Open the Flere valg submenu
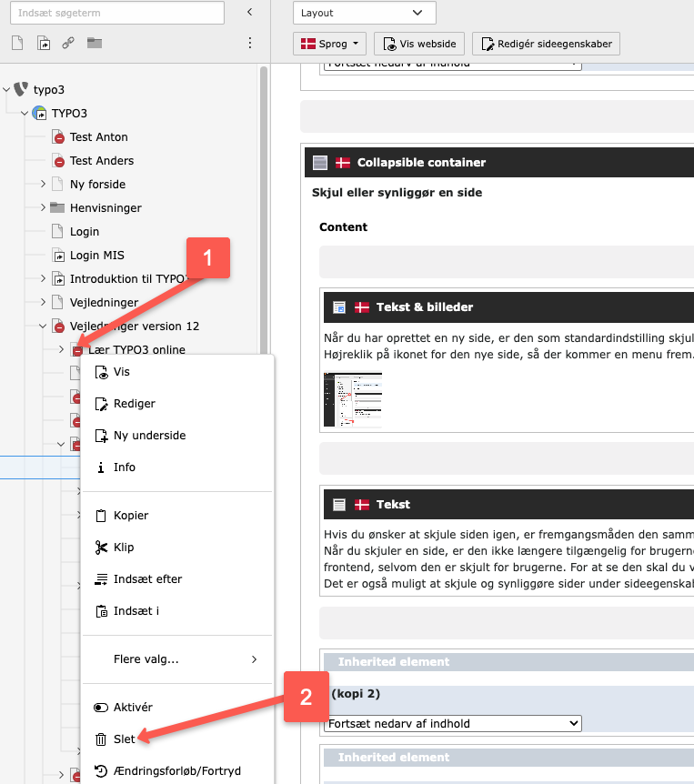Screen dimensions: 694x784 177,659
